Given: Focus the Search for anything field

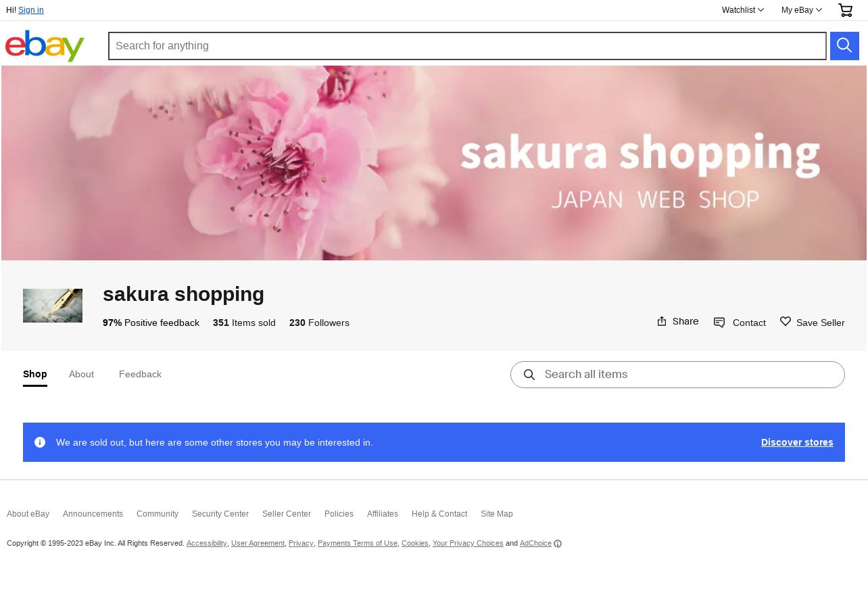Looking at the screenshot, I should (x=467, y=46).
